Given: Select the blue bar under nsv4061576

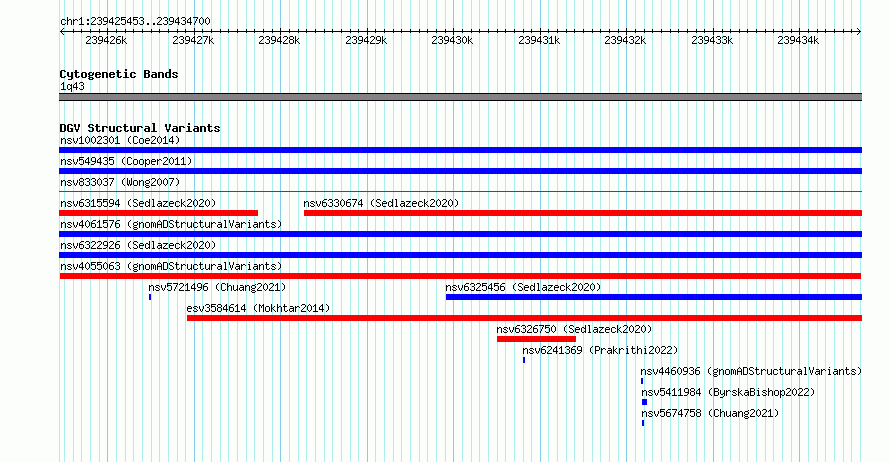Looking at the screenshot, I should 460,234.
